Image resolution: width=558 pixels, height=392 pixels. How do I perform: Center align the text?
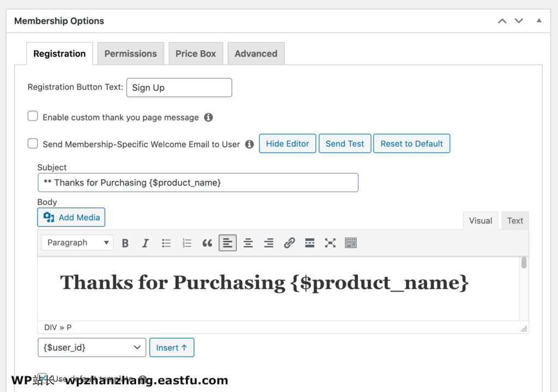(x=248, y=243)
